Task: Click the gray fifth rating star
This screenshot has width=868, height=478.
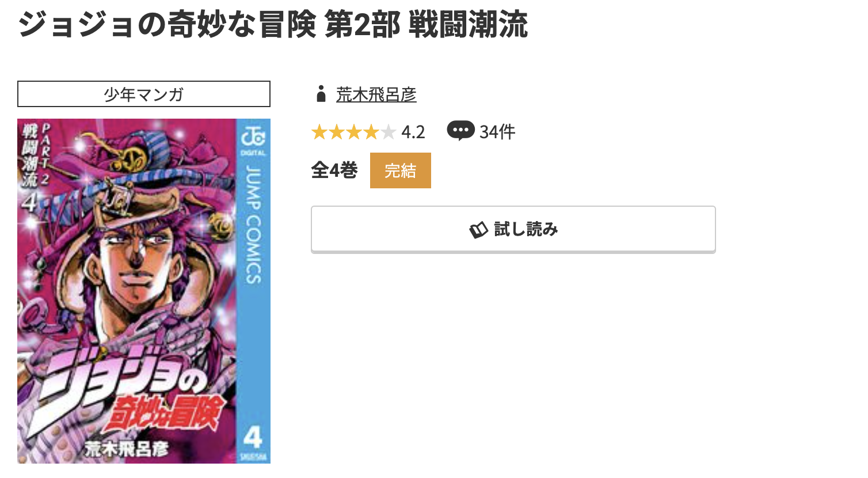Action: (x=389, y=132)
